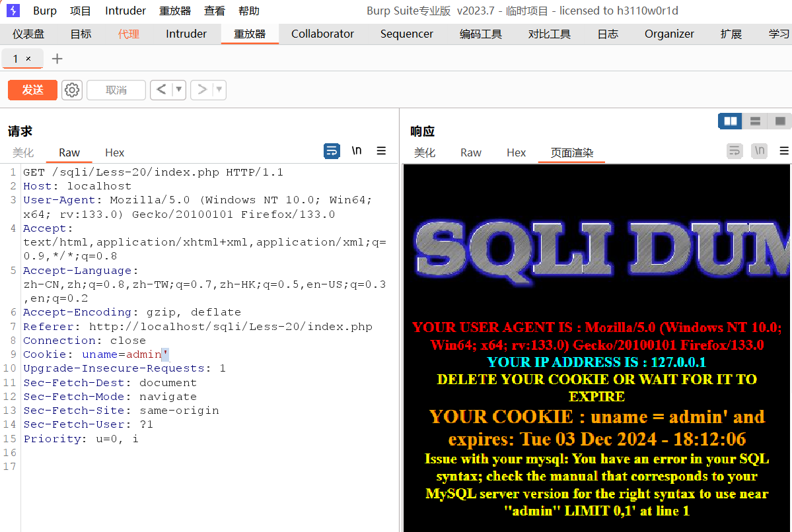Screen dimensions: 792x532
Task: Toggle non-printable chars \n in request panel
Action: (x=357, y=150)
